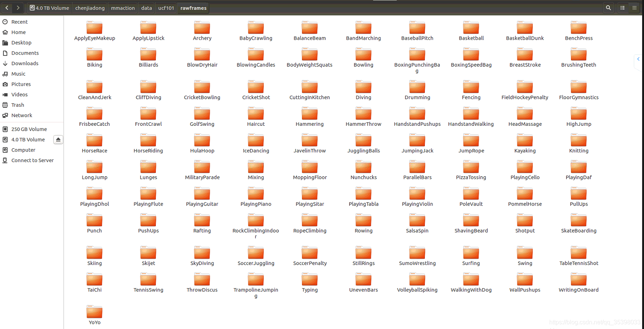Select the SoccerJuggling folder
This screenshot has width=644, height=329.
tap(256, 256)
